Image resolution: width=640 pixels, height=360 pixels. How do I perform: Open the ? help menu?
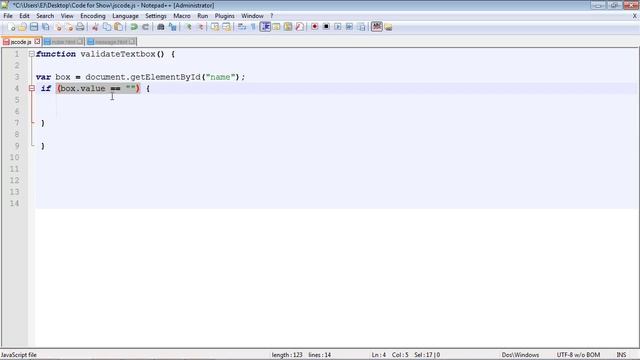(271, 16)
